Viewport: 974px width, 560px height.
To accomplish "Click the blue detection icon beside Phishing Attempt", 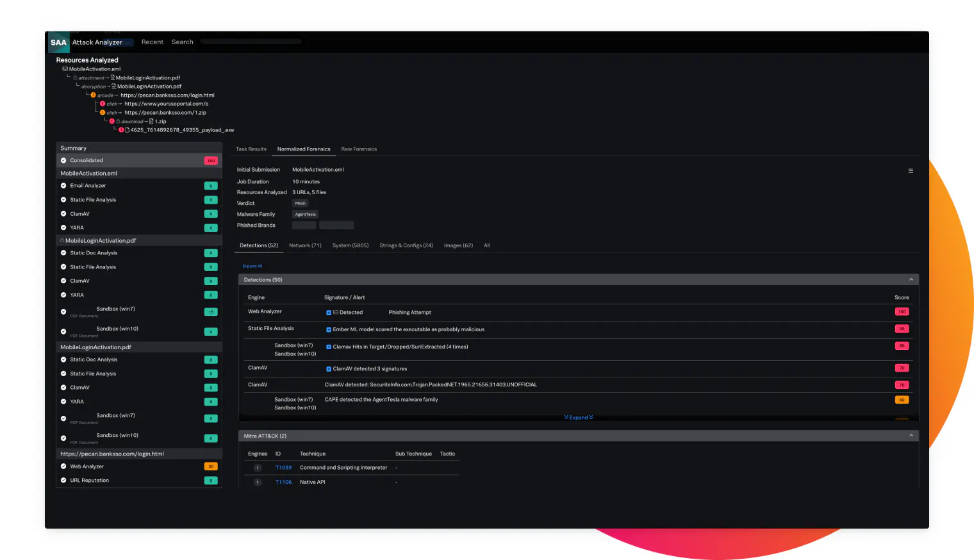I will (329, 312).
